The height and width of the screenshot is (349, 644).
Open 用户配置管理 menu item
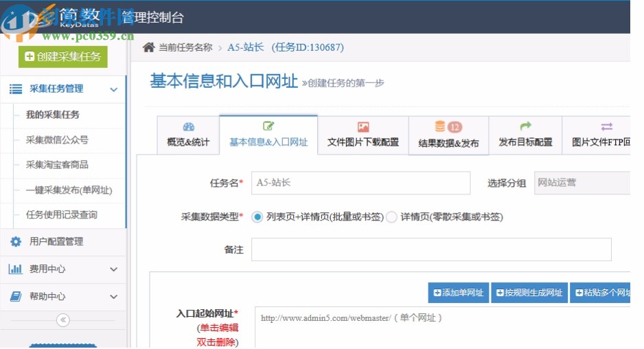click(56, 241)
